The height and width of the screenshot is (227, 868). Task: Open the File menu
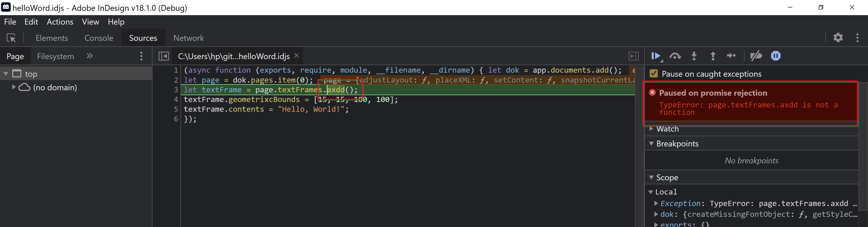click(10, 22)
